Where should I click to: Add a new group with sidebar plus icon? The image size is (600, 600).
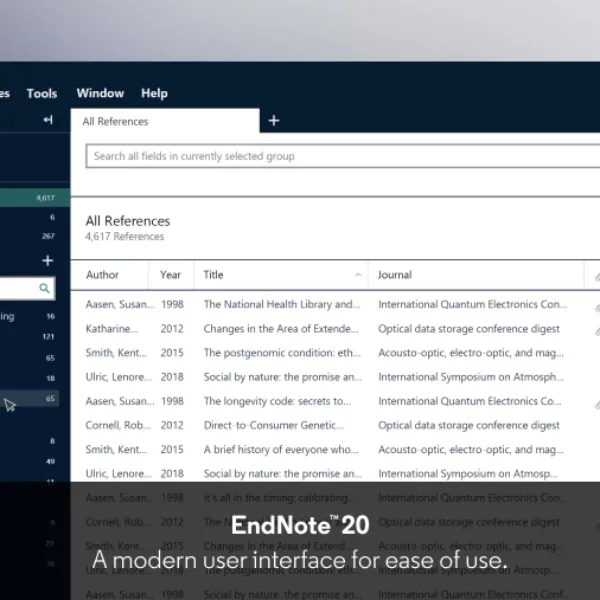[x=47, y=261]
